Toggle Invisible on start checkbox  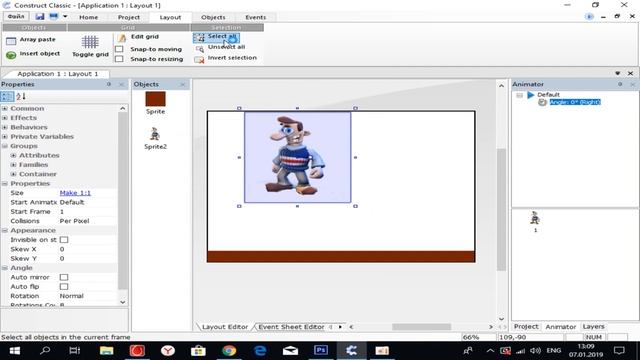64,240
